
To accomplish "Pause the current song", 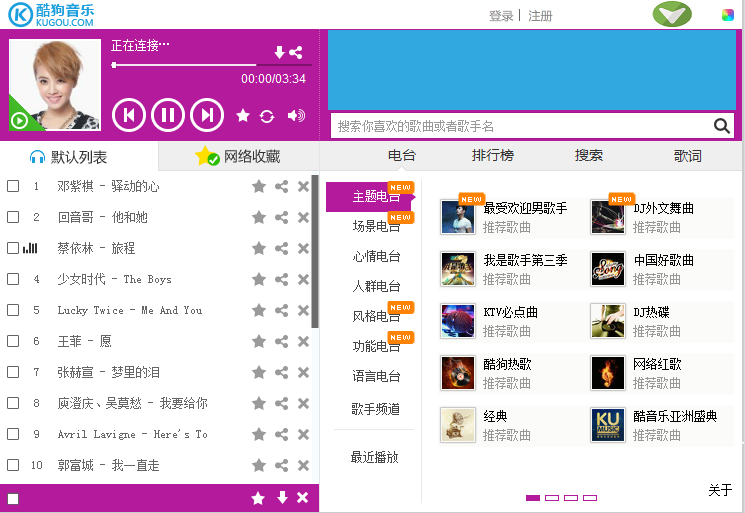I will coord(168,115).
